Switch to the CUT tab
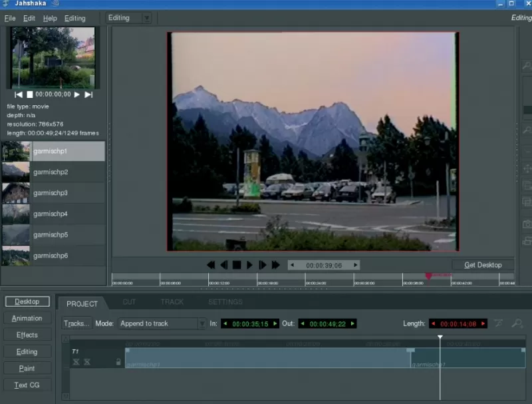Viewport: 532px width, 404px height. (129, 302)
